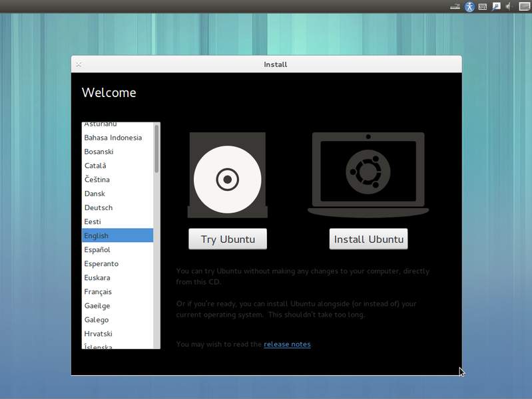This screenshot has height=399, width=532.
Task: Click the Try Ubuntu button
Action: (228, 239)
